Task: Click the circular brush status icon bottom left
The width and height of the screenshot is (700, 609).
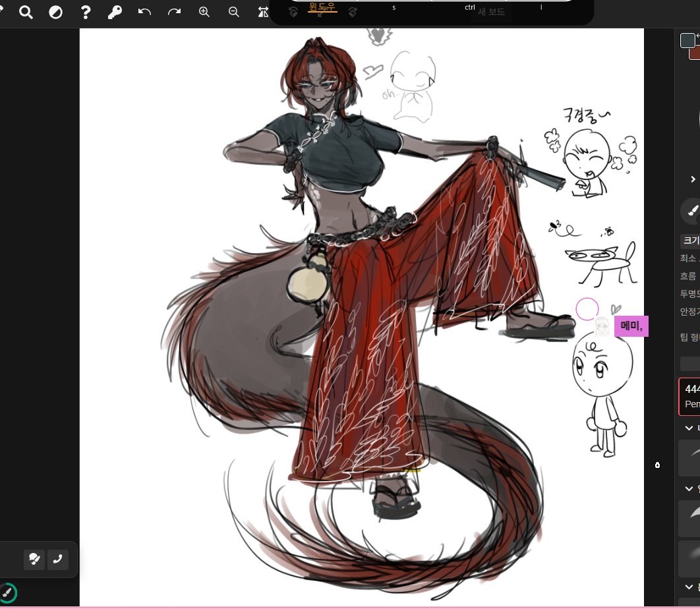Action: click(x=8, y=593)
